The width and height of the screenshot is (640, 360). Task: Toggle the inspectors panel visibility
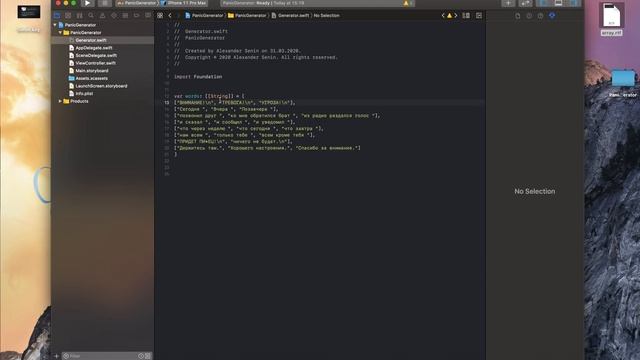573,3
